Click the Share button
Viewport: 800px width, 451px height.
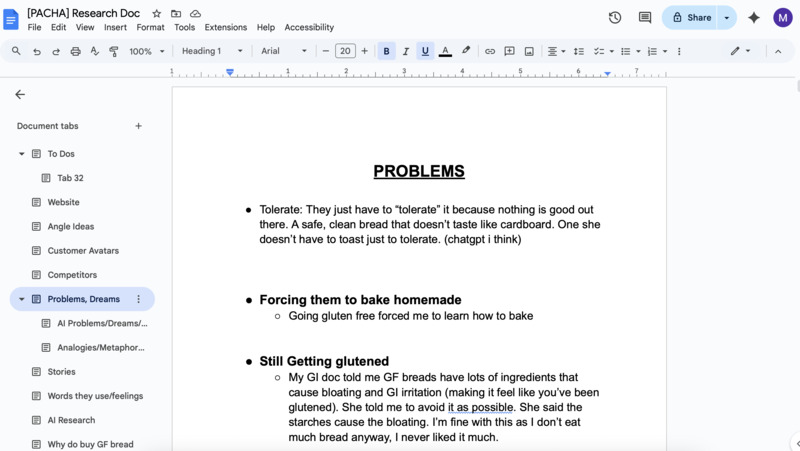[690, 17]
